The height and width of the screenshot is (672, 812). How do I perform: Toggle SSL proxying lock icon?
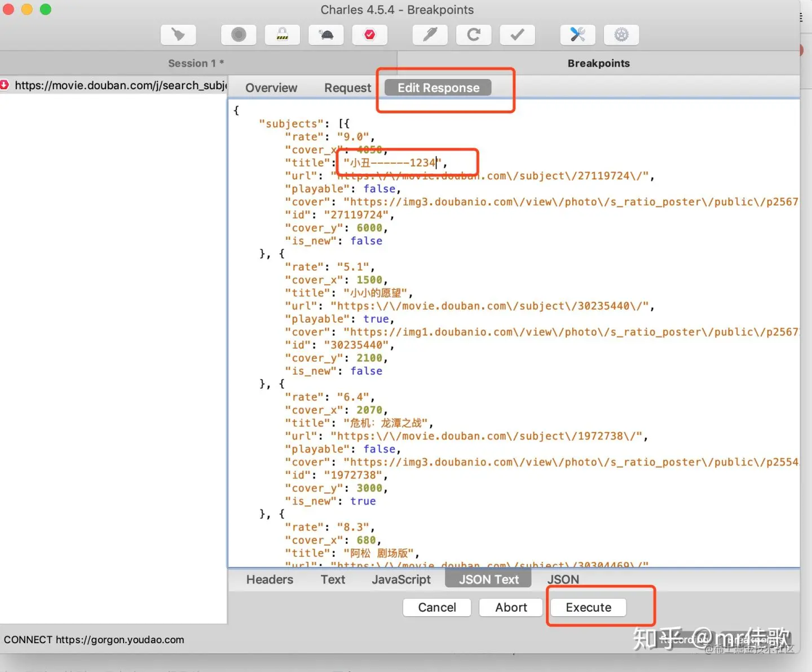[283, 35]
